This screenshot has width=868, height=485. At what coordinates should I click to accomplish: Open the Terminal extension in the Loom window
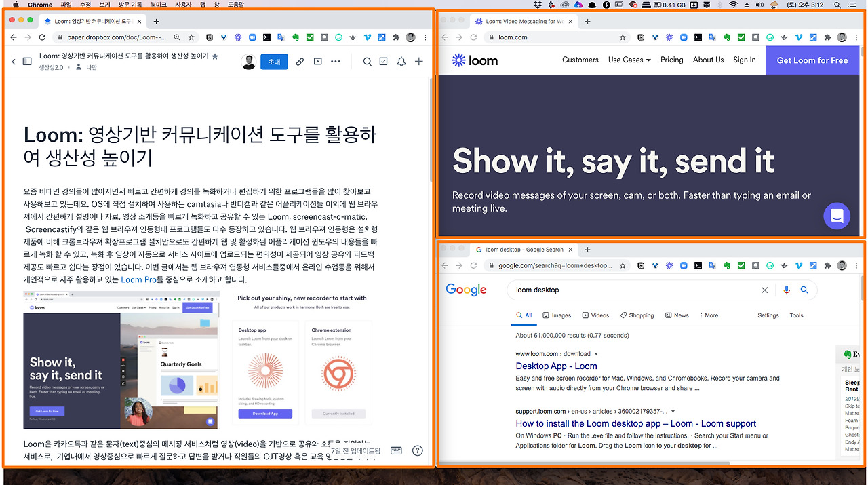pyautogui.click(x=698, y=37)
